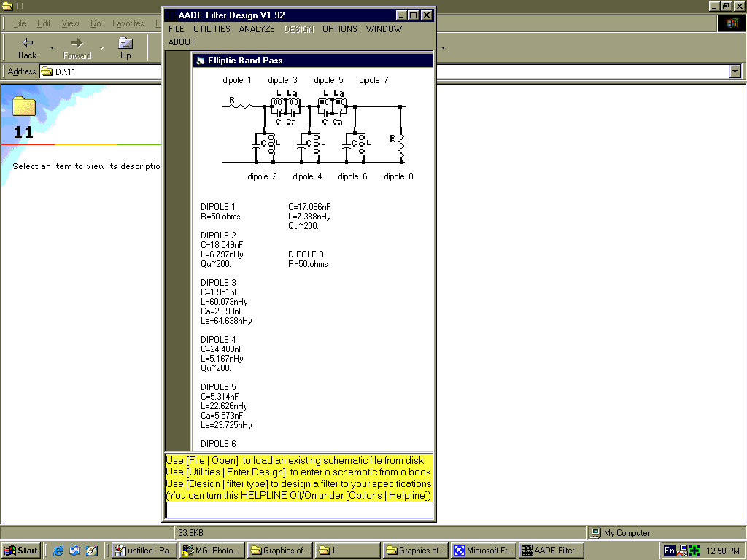Screen dimensions: 747x560
Task: Open the ANALYZE menu
Action: pos(257,29)
